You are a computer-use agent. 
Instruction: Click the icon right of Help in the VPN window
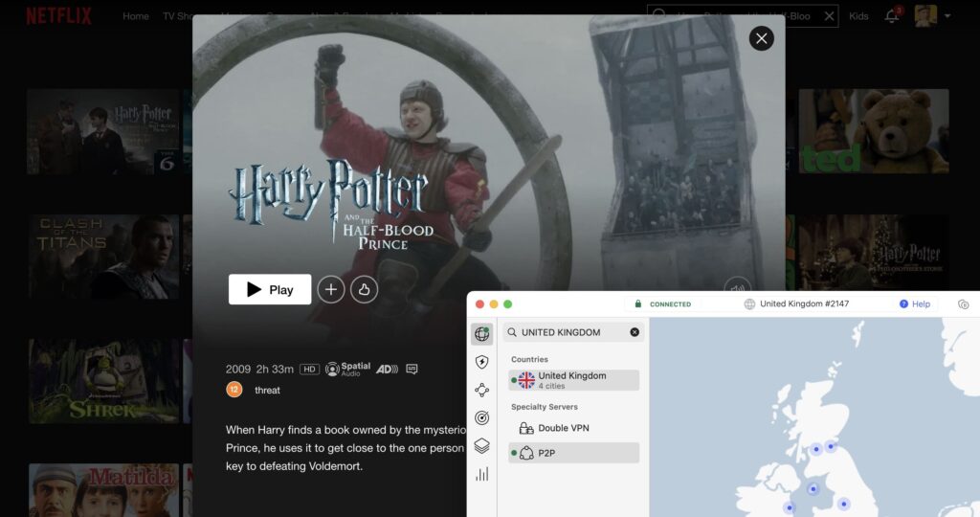(963, 304)
